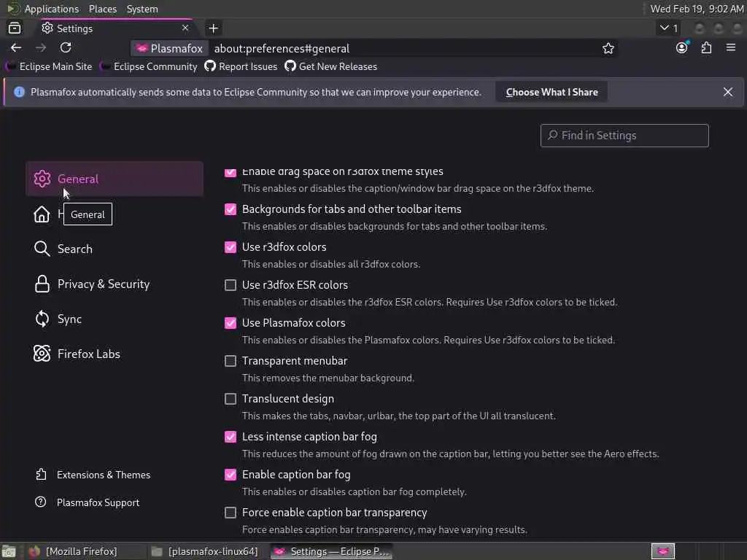Screen dimensions: 747x560
Task: Click the Report Issues GitHub icon
Action: click(x=210, y=66)
